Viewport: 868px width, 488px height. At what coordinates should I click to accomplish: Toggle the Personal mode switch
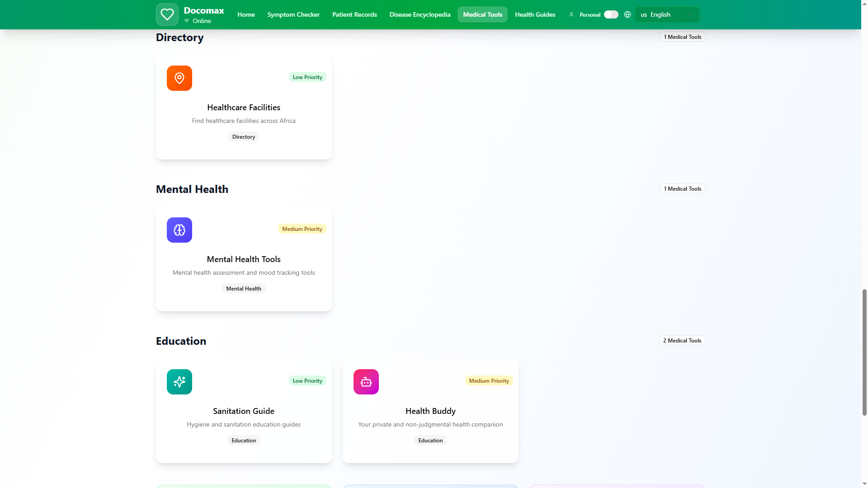(611, 14)
